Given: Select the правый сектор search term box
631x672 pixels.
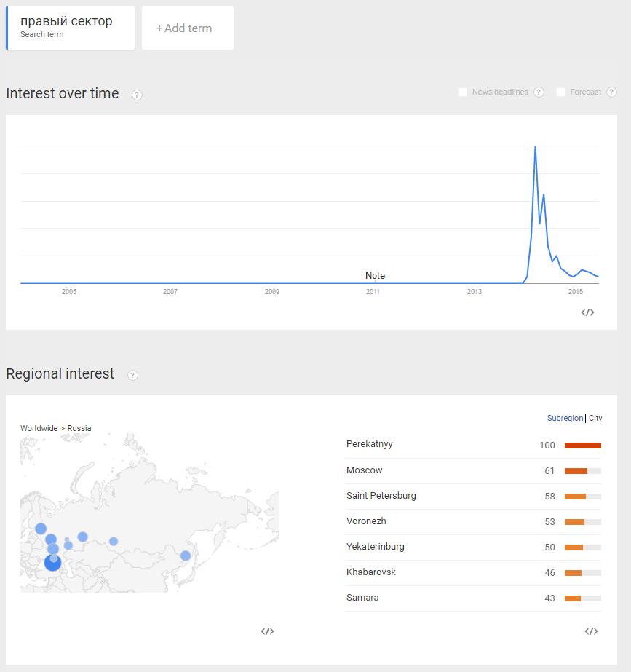Looking at the screenshot, I should pyautogui.click(x=71, y=28).
